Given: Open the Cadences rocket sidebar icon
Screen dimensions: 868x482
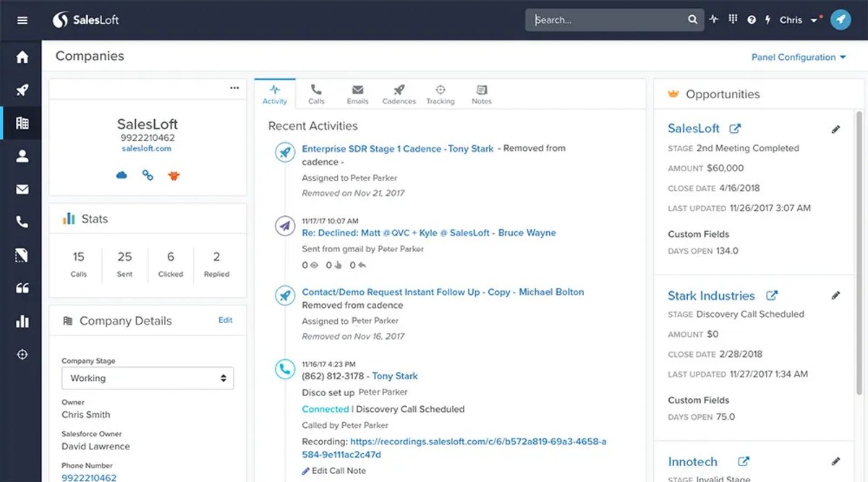Looking at the screenshot, I should 22,90.
